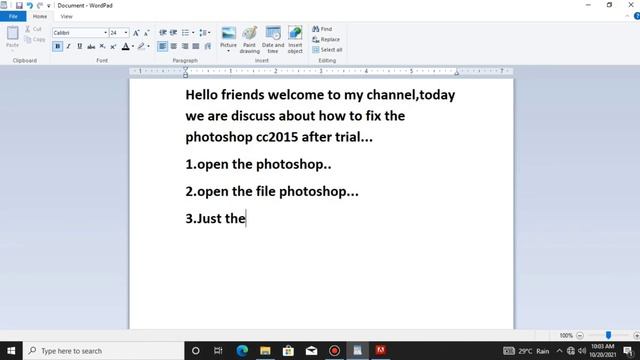Open the Adobe app on taskbar
Image resolution: width=640 pixels, height=360 pixels.
pyautogui.click(x=380, y=351)
